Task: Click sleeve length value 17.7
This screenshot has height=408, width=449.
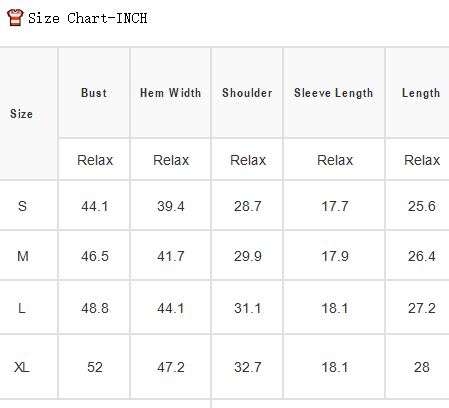Action: pyautogui.click(x=335, y=206)
